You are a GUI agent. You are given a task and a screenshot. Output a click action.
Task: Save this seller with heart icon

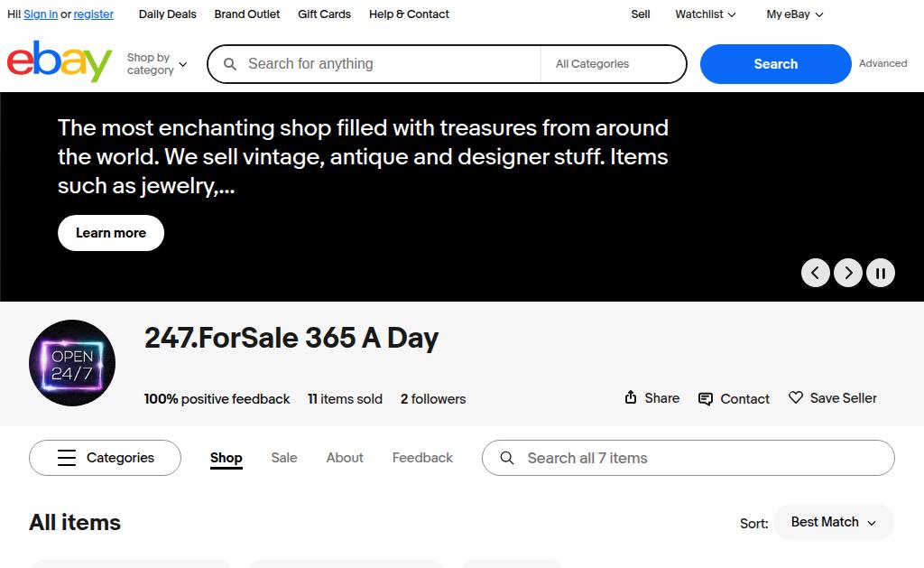point(796,398)
